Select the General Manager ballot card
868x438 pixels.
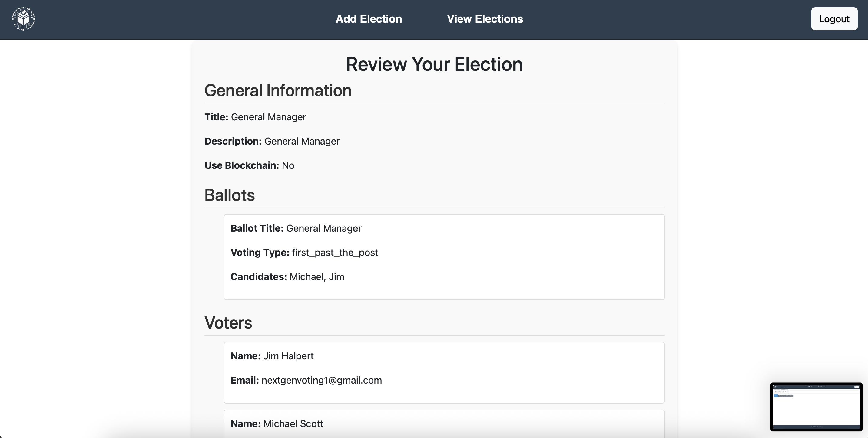coord(444,257)
